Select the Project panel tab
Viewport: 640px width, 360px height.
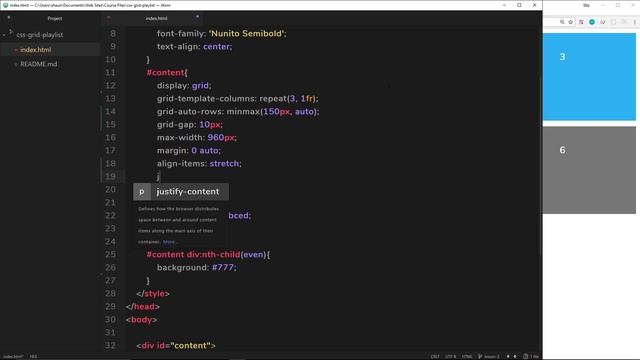[x=55, y=18]
